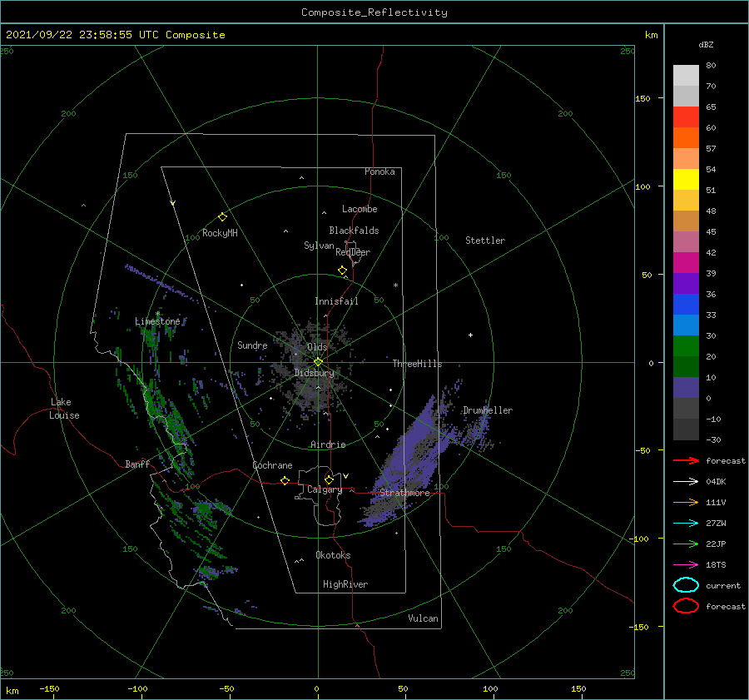The image size is (749, 700).
Task: Click the Limestone label
Action: coord(157,321)
